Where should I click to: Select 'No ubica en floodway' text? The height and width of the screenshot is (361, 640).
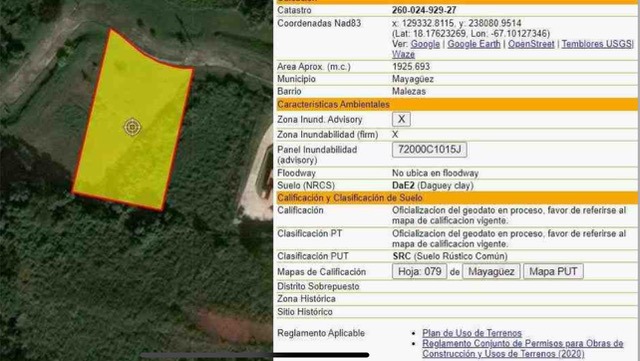(x=435, y=173)
